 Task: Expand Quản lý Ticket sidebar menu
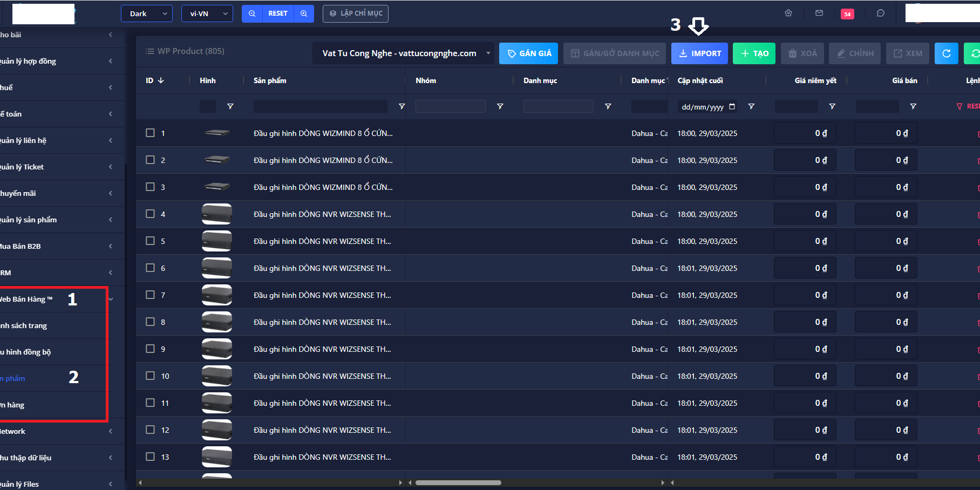59,167
